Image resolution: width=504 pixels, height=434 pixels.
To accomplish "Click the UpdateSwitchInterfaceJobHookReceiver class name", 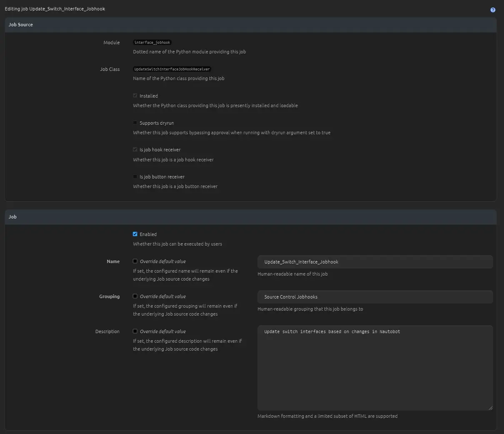I will pyautogui.click(x=172, y=69).
